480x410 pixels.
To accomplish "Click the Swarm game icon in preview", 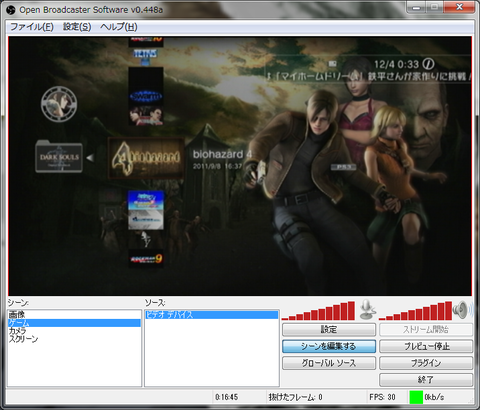I will [x=146, y=96].
